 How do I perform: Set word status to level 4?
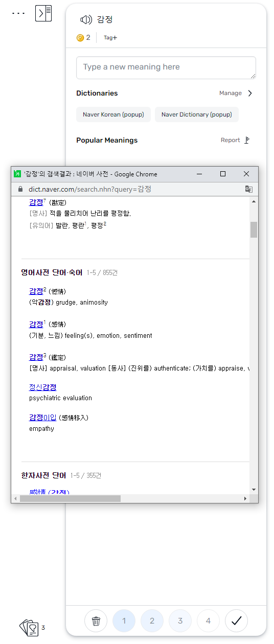(x=208, y=621)
